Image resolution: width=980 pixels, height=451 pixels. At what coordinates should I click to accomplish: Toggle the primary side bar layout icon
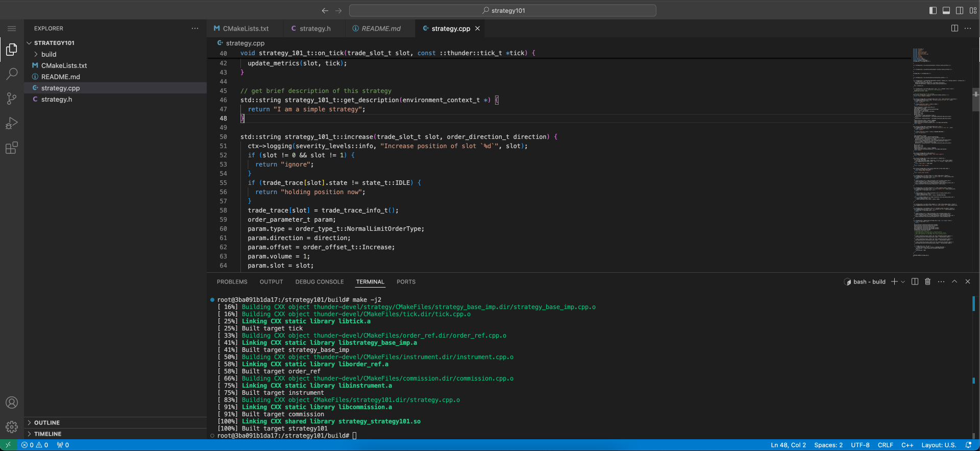933,10
